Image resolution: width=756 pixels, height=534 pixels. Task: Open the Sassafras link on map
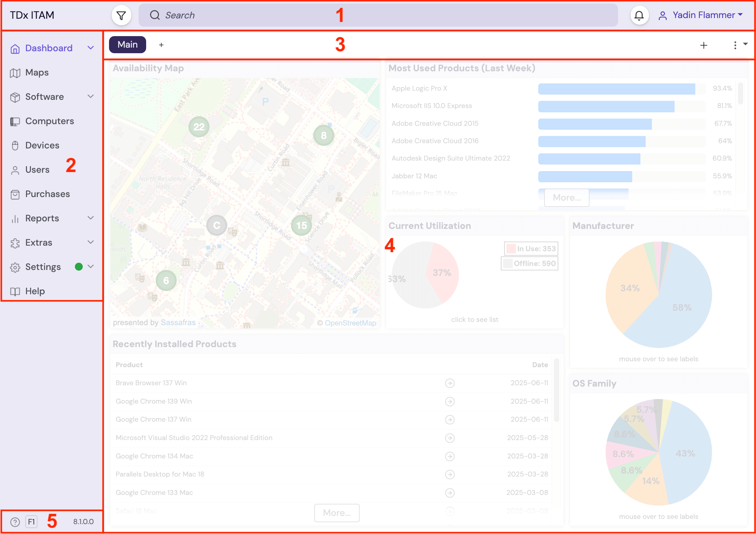pos(178,323)
